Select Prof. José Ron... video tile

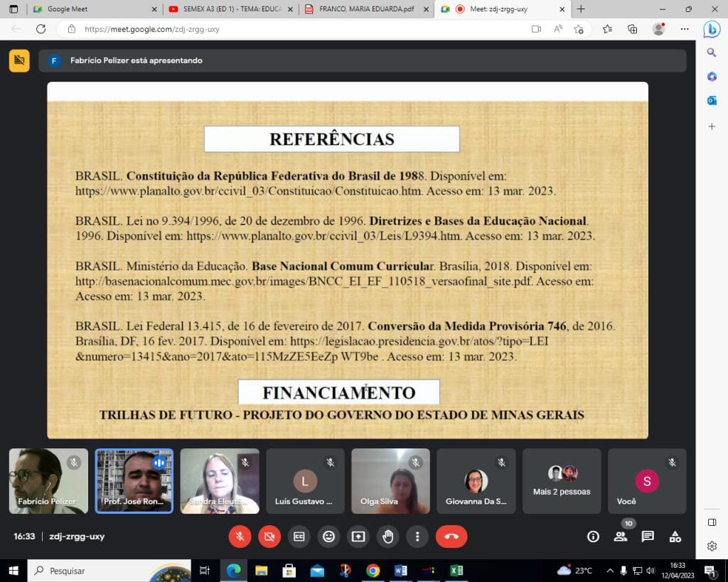click(x=134, y=481)
